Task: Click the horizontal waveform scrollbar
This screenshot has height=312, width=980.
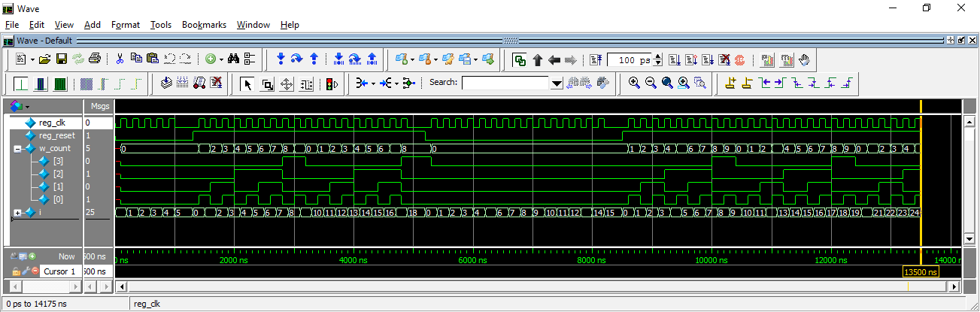Action: (x=539, y=286)
